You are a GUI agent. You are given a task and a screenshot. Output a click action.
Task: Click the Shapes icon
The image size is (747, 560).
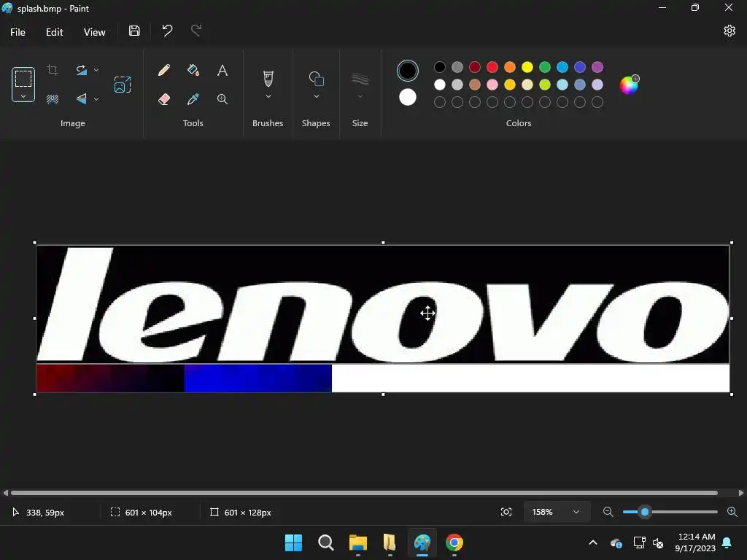point(317,79)
